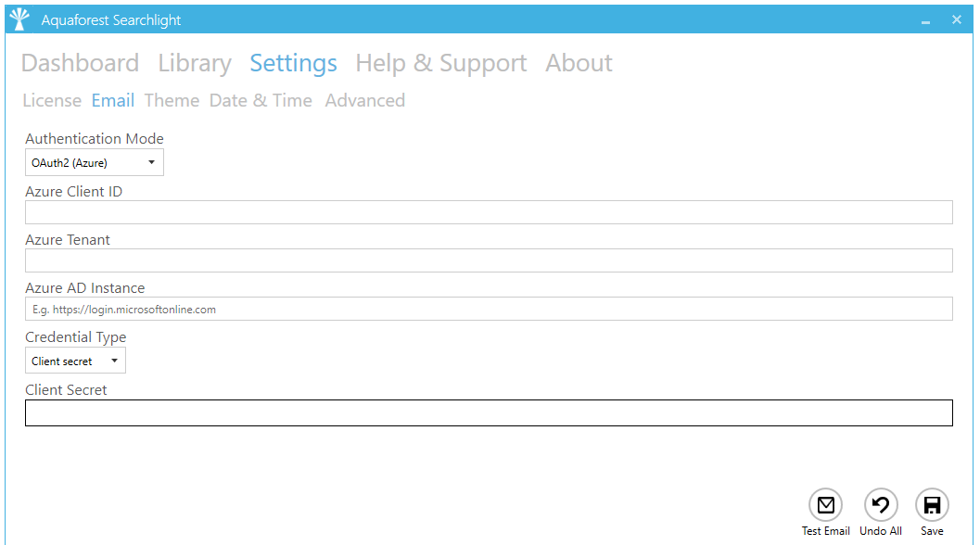980x545 pixels.
Task: Minimize the Searchlight window
Action: [925, 20]
